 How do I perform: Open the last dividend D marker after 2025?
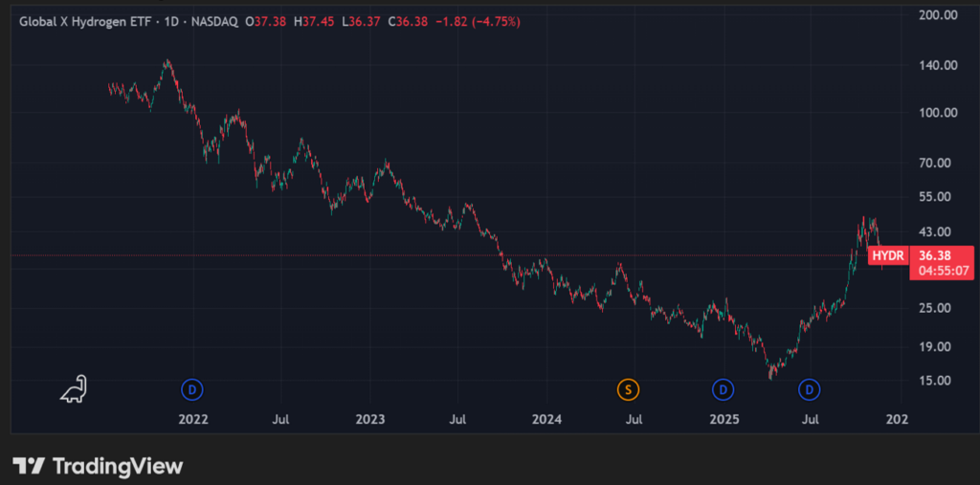(x=811, y=389)
